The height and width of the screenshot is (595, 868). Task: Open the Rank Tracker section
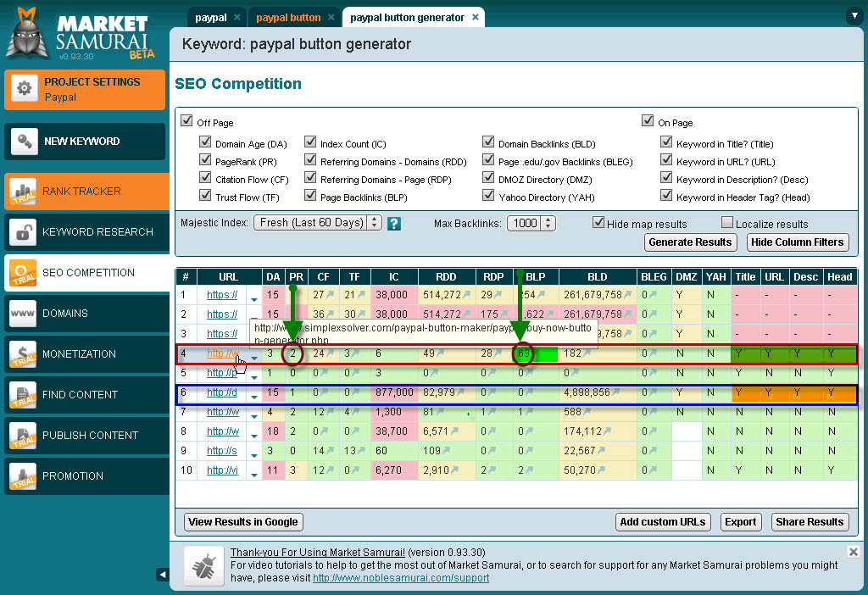click(86, 192)
